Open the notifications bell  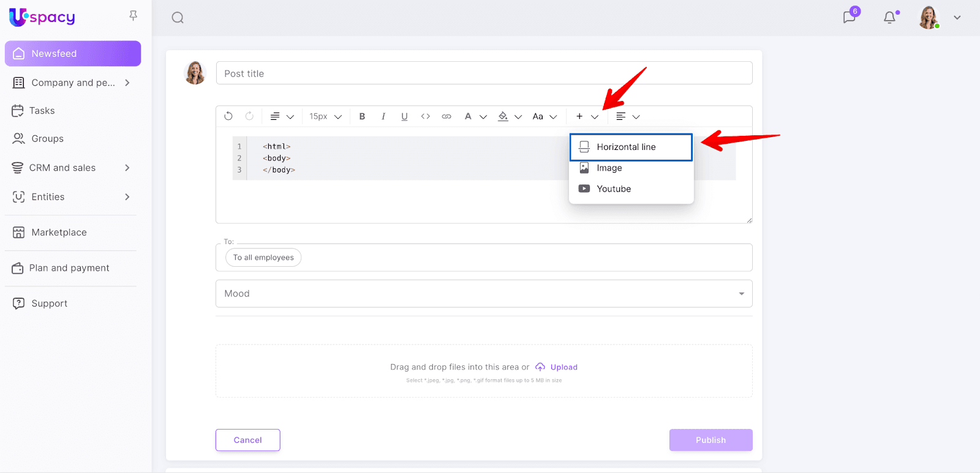889,17
